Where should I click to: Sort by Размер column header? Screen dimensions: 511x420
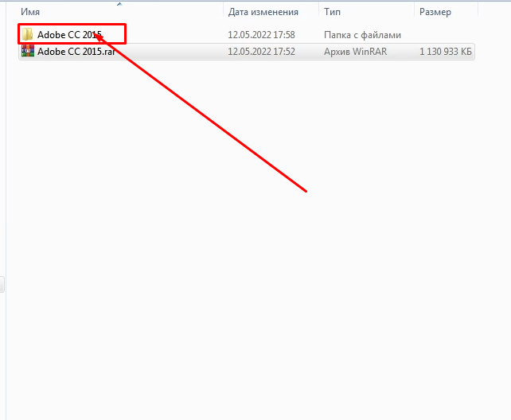[x=435, y=12]
